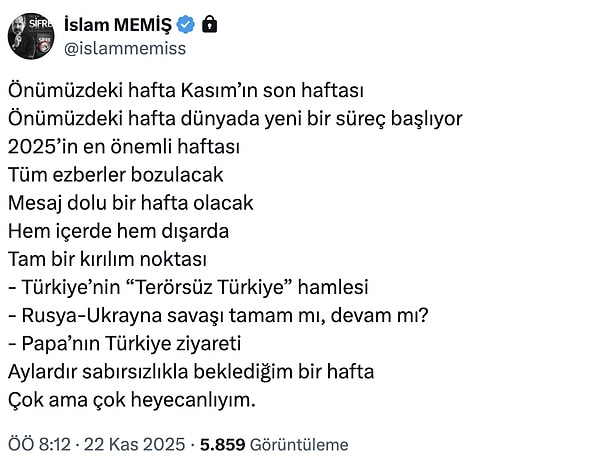Click the İslam MEMİŞ profile avatar
This screenshot has width=600, height=465.
pyautogui.click(x=29, y=35)
